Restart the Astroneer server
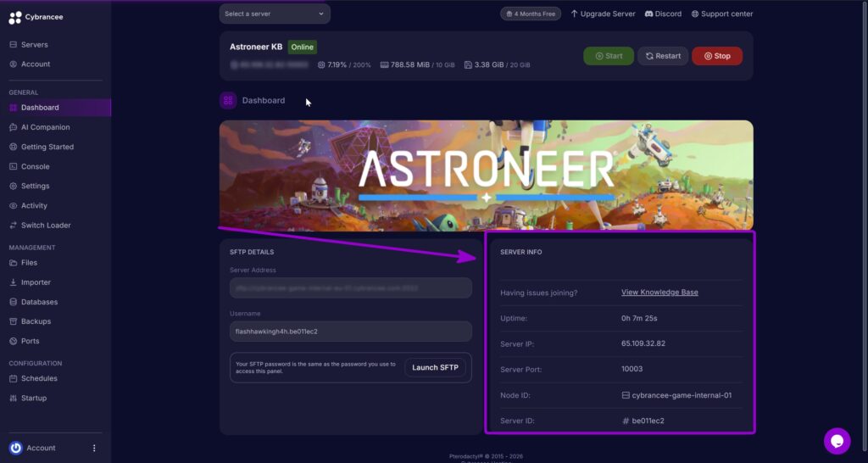868x463 pixels. 663,56
